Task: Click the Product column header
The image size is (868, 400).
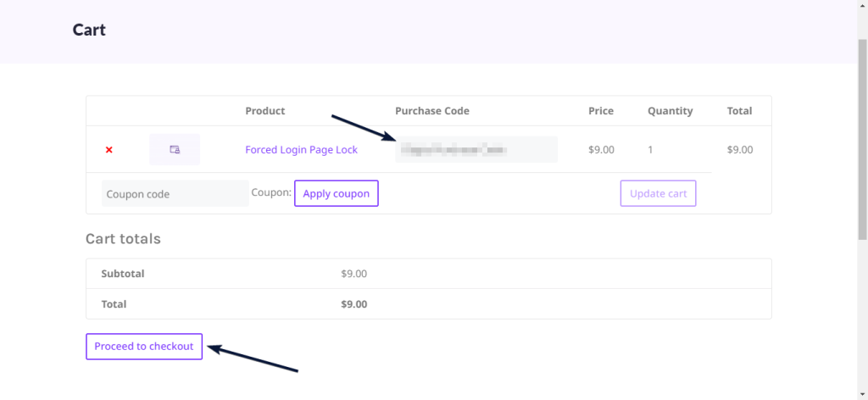Action: tap(264, 111)
